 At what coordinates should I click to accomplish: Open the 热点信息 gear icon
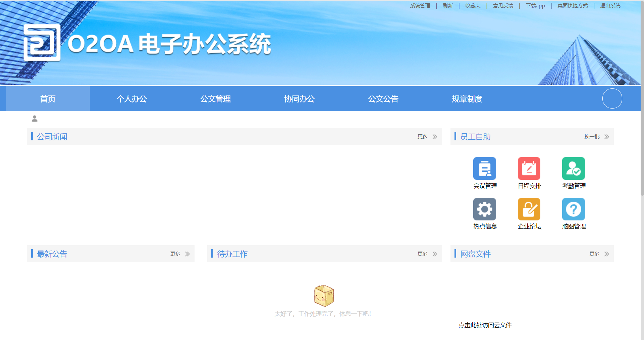pyautogui.click(x=485, y=209)
